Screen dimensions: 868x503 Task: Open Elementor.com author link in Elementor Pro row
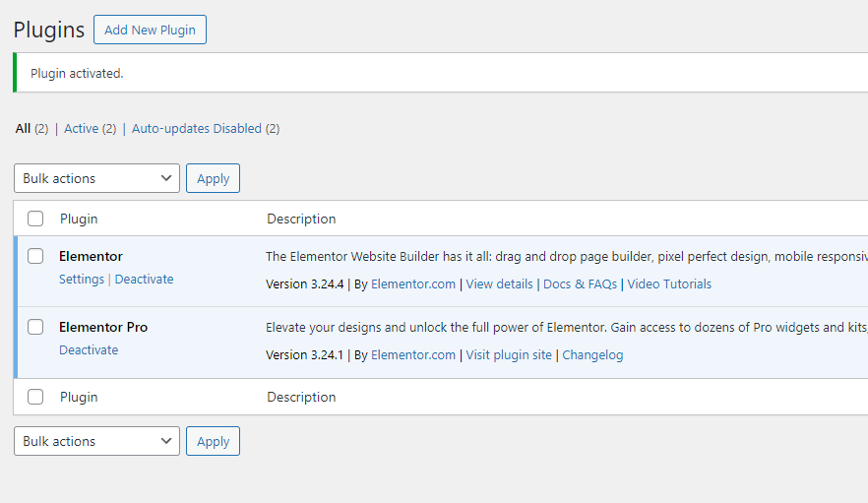(413, 355)
